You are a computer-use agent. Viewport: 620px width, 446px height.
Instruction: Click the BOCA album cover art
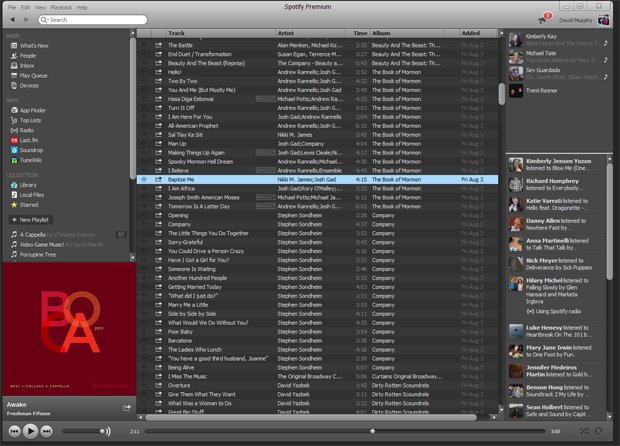(x=69, y=329)
